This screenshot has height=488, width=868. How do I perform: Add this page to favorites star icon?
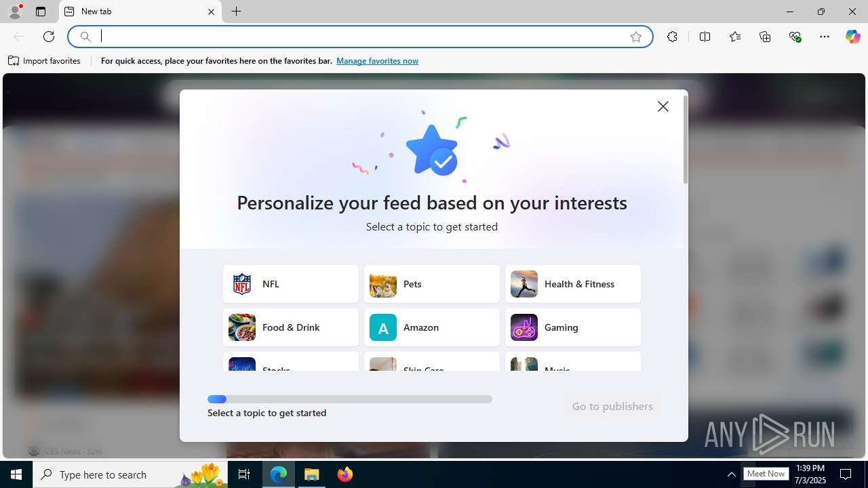coord(636,37)
